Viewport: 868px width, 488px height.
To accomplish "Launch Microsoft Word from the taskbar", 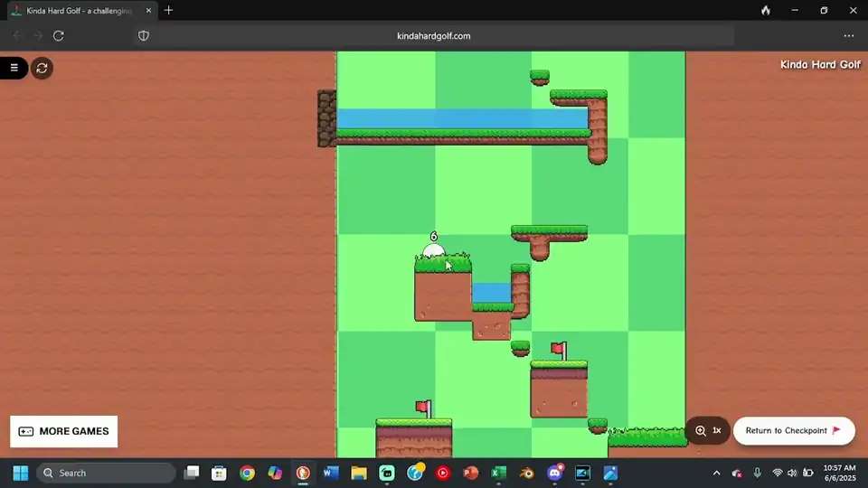I will [330, 473].
